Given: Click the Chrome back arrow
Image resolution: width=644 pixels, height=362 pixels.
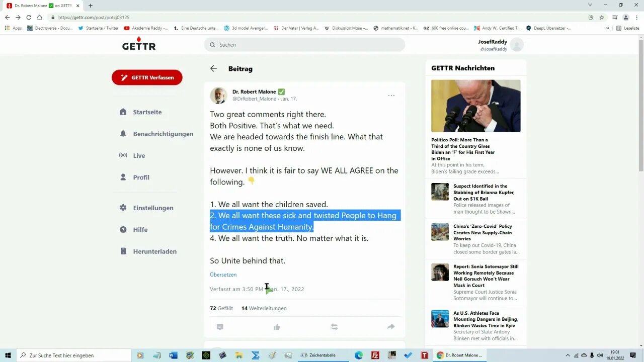Looking at the screenshot, I should 7,18.
